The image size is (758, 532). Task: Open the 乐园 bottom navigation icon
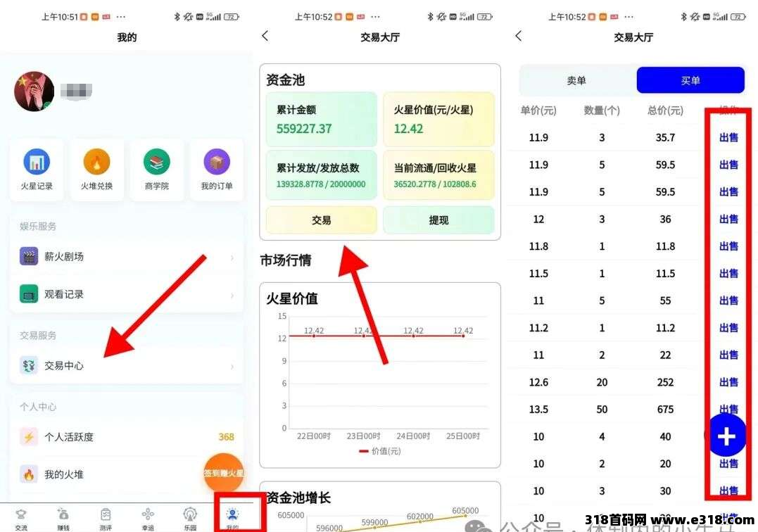click(x=190, y=517)
